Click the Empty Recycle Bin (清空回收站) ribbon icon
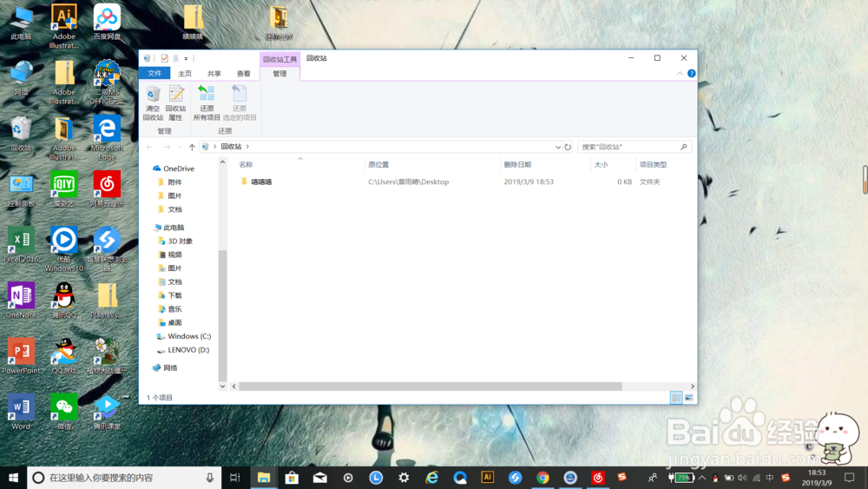Image resolution: width=868 pixels, height=489 pixels. pyautogui.click(x=153, y=103)
